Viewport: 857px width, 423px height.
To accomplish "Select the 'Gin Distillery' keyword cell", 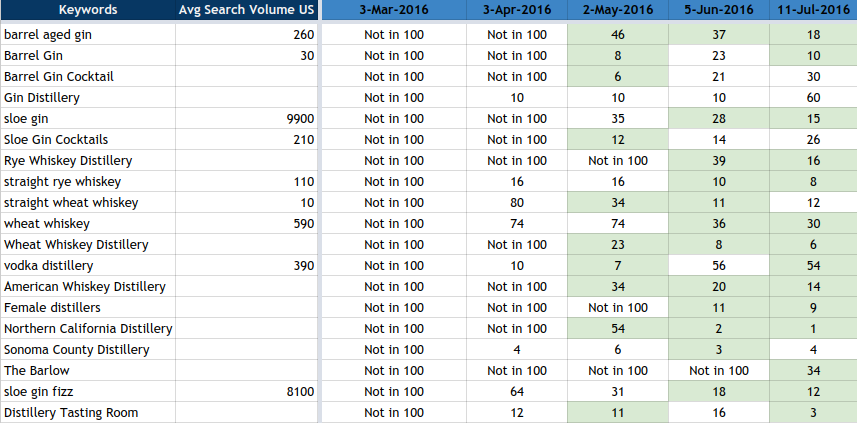I will click(x=88, y=98).
